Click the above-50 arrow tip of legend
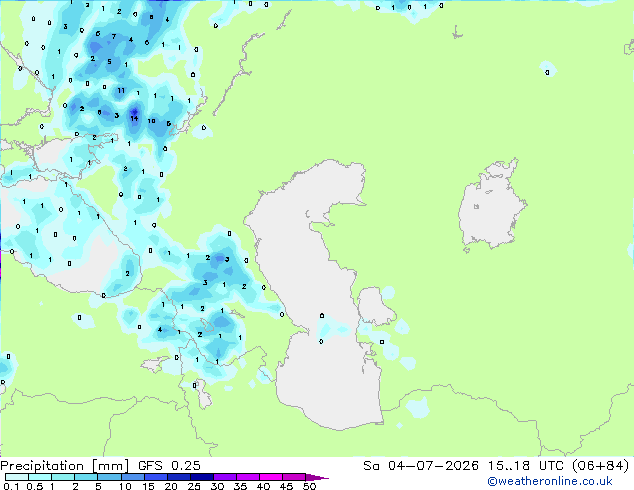634x490 pixels. [317, 477]
